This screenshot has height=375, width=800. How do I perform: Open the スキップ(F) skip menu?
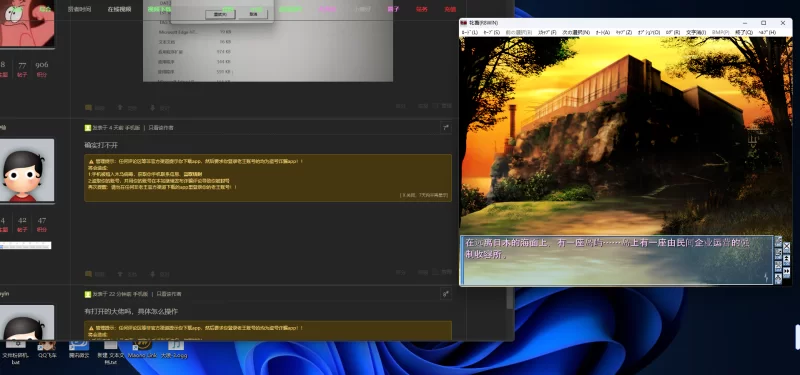547,32
